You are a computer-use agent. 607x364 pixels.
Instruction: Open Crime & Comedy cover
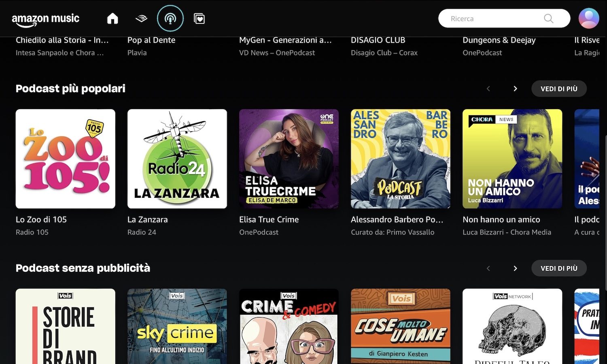pyautogui.click(x=289, y=326)
